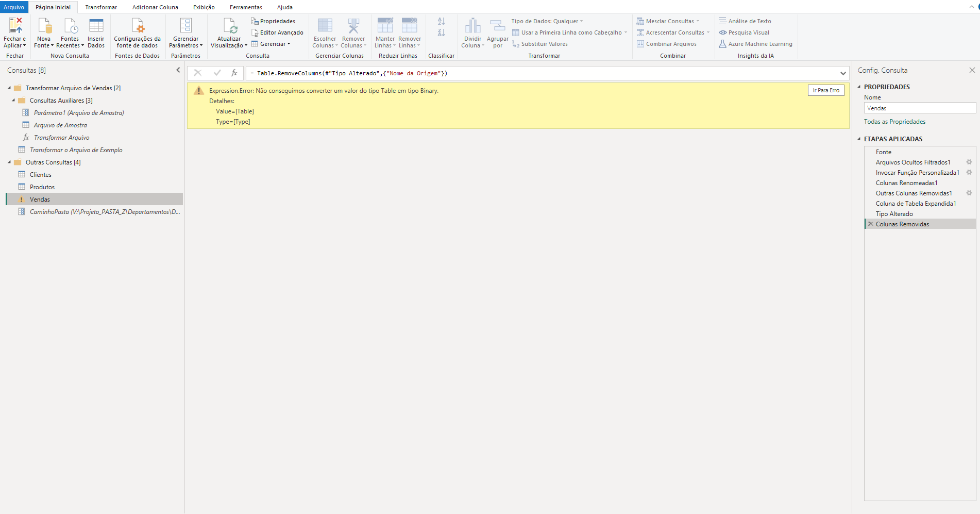Open the Nova Fonte icon
This screenshot has height=514, width=980.
[x=44, y=25]
